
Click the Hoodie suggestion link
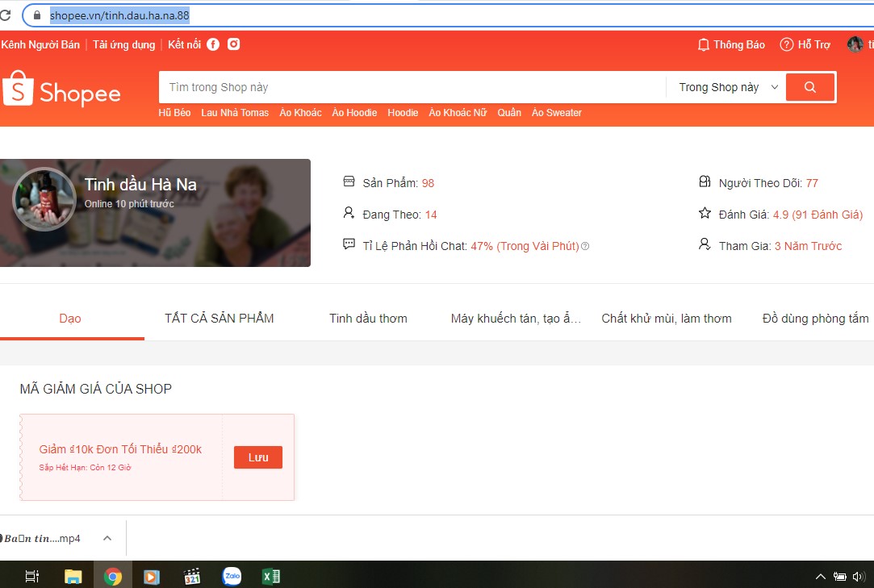pyautogui.click(x=403, y=113)
